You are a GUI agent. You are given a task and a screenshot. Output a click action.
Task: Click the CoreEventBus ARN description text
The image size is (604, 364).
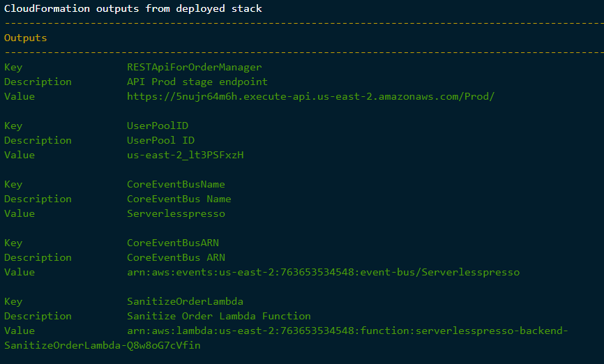[176, 257]
